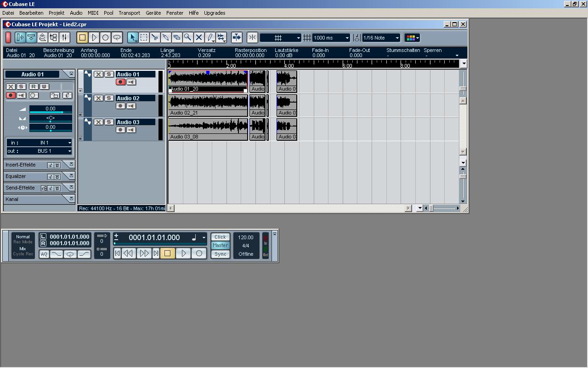Viewport: 588px width, 368px height.
Task: Open the Projekt menu
Action: point(57,13)
